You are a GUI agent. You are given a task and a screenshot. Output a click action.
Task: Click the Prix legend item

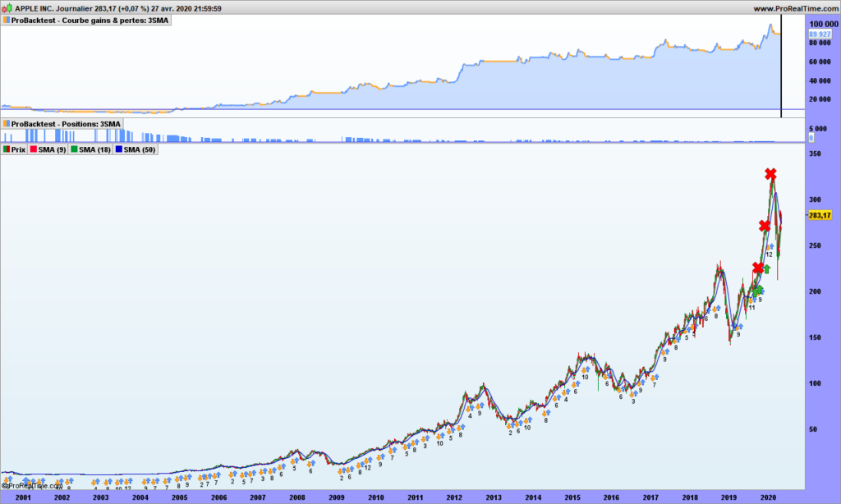[15, 149]
